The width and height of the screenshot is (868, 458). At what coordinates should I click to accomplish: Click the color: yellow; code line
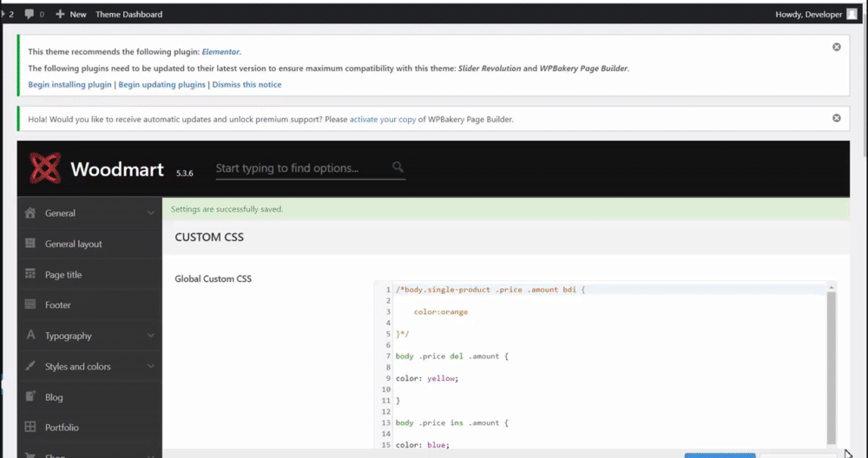coord(427,378)
